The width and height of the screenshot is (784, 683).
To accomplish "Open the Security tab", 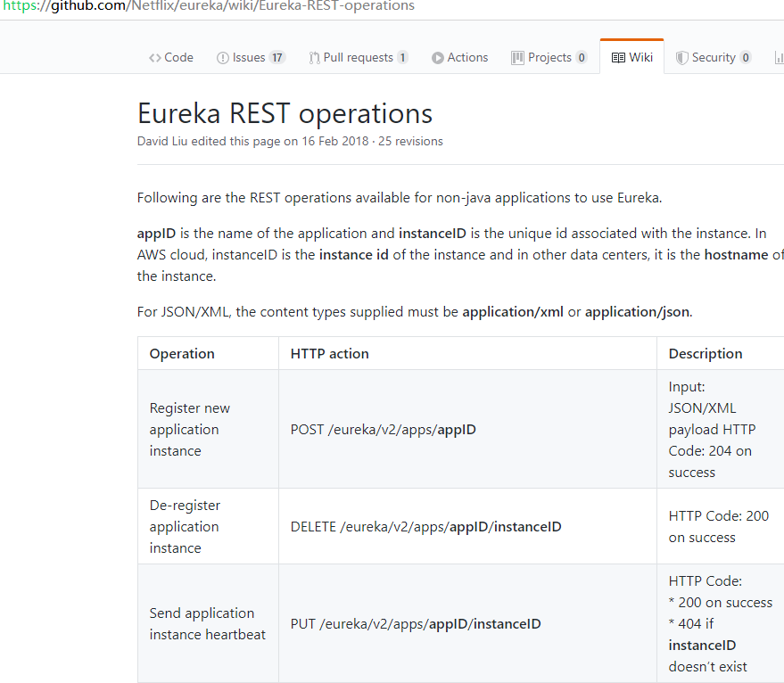I will click(714, 57).
